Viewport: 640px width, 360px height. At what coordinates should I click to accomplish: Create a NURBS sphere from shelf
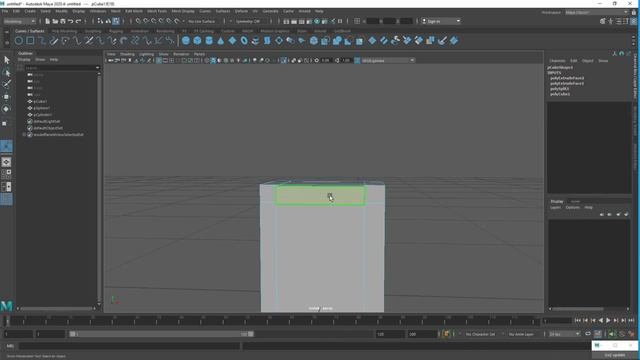coord(186,40)
